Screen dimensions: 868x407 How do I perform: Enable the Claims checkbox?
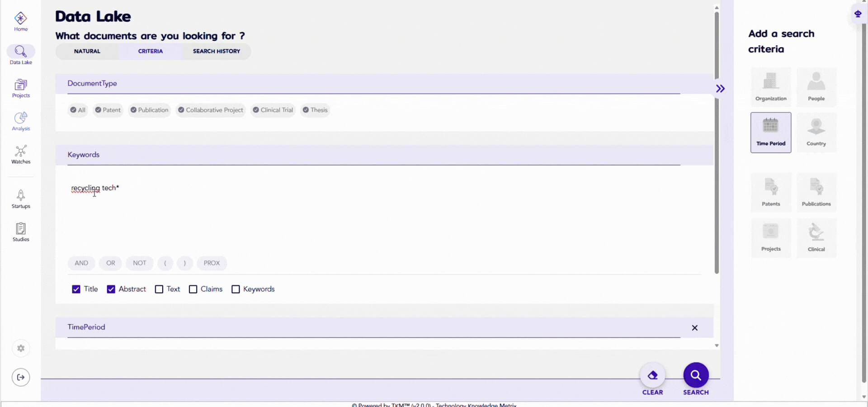click(x=193, y=289)
